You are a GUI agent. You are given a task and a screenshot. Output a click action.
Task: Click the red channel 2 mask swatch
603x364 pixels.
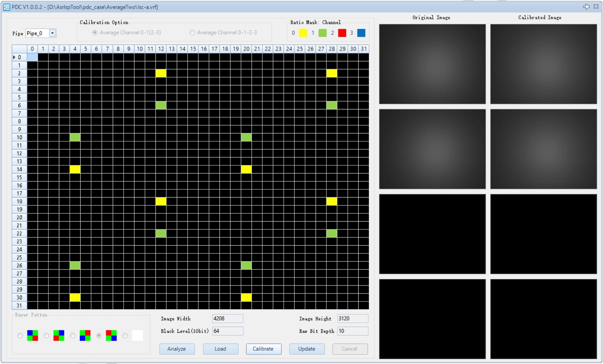pos(342,33)
